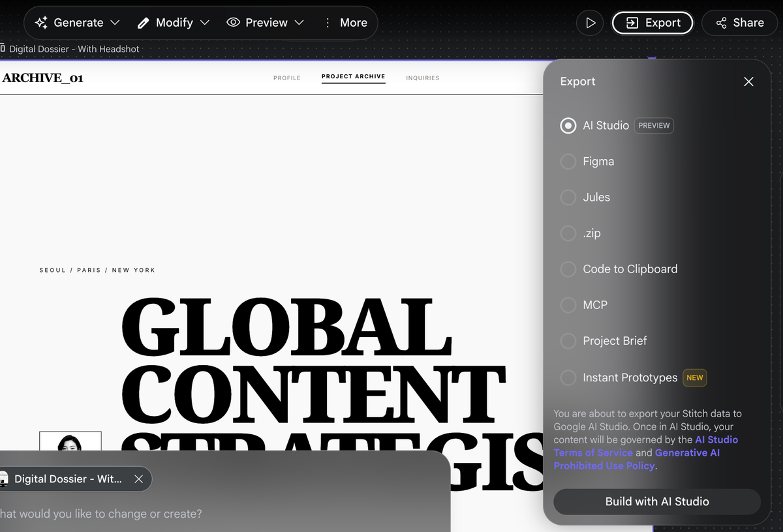Screen dimensions: 783x532
Task: Click the Preview eye icon
Action: [233, 23]
